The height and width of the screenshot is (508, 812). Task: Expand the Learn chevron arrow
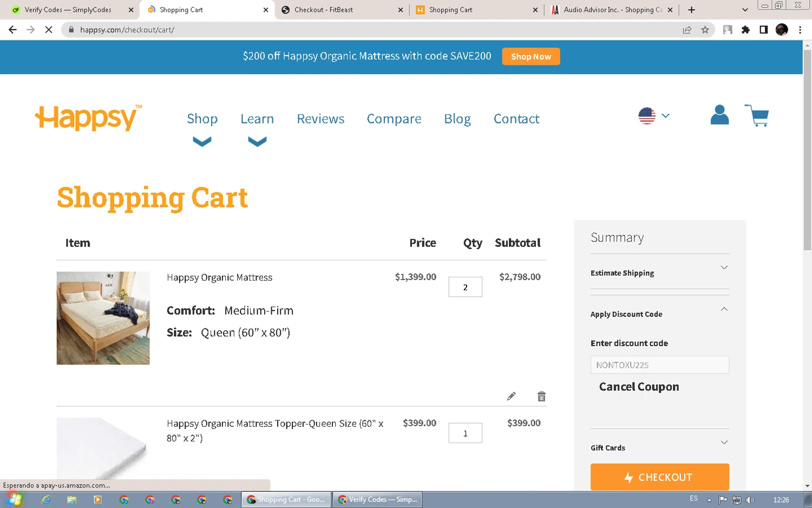click(x=257, y=142)
